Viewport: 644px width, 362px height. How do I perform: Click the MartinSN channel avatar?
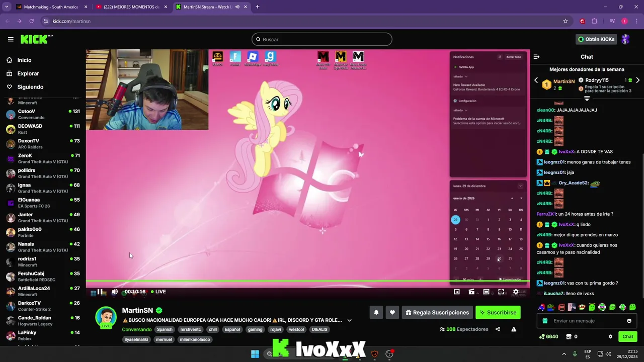click(106, 317)
